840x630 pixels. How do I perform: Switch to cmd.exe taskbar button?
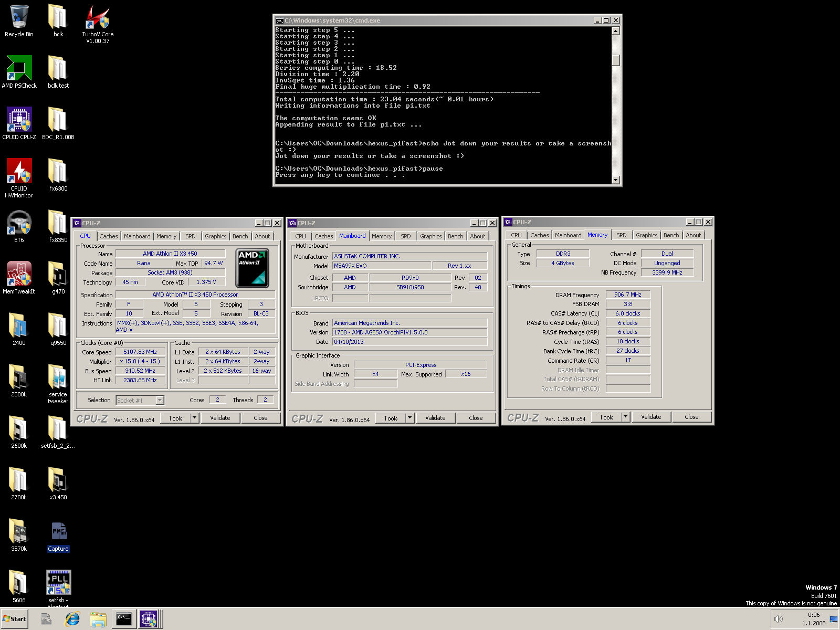coord(124,619)
